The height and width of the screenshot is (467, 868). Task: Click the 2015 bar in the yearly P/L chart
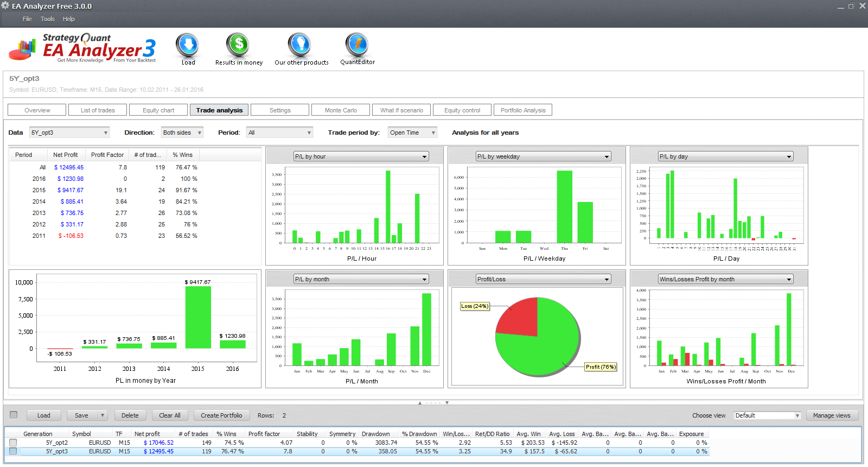[198, 317]
